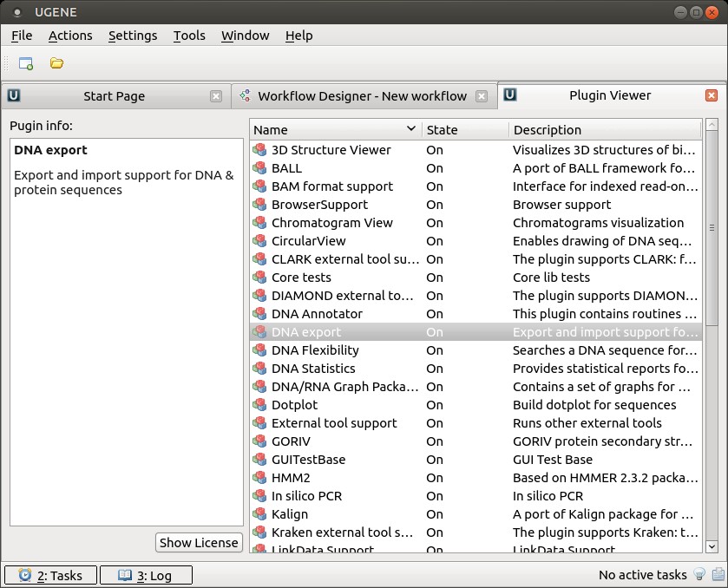
Task: Click the New Project toolbar icon
Action: (x=25, y=63)
